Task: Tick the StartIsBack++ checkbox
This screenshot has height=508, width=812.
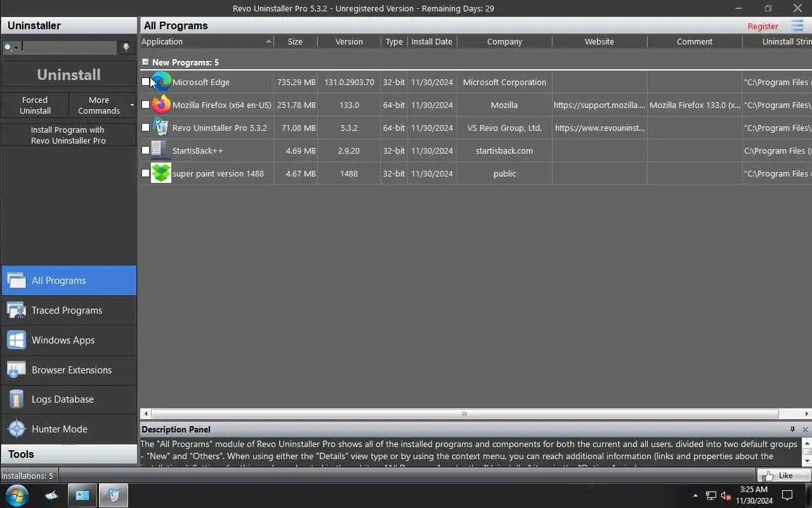Action: coord(145,150)
